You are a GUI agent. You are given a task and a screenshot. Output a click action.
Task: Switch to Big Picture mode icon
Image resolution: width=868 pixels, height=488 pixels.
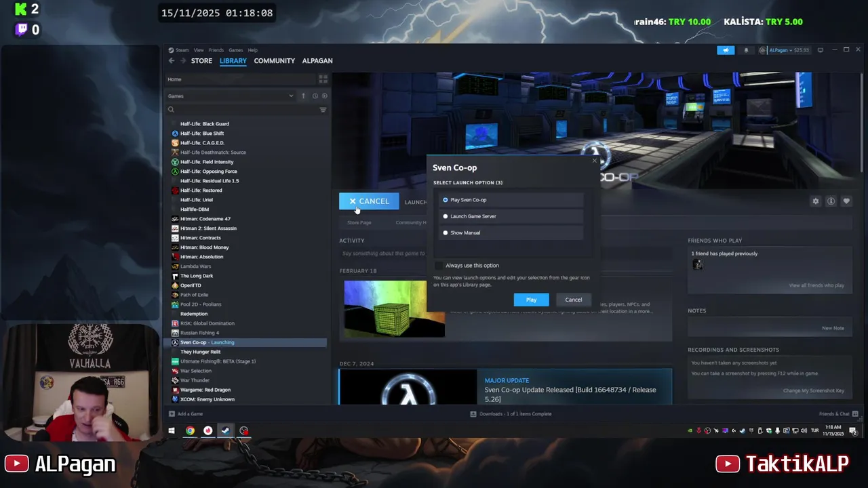coord(821,50)
